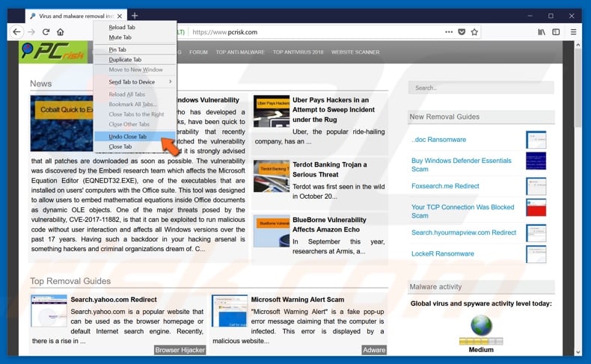Reload the page with the refresh icon
This screenshot has width=591, height=364.
click(46, 32)
